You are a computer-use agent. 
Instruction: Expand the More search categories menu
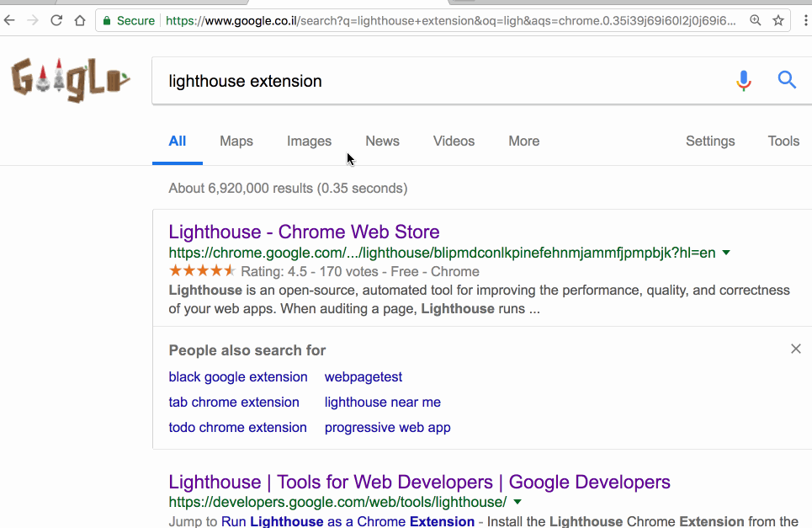point(523,141)
